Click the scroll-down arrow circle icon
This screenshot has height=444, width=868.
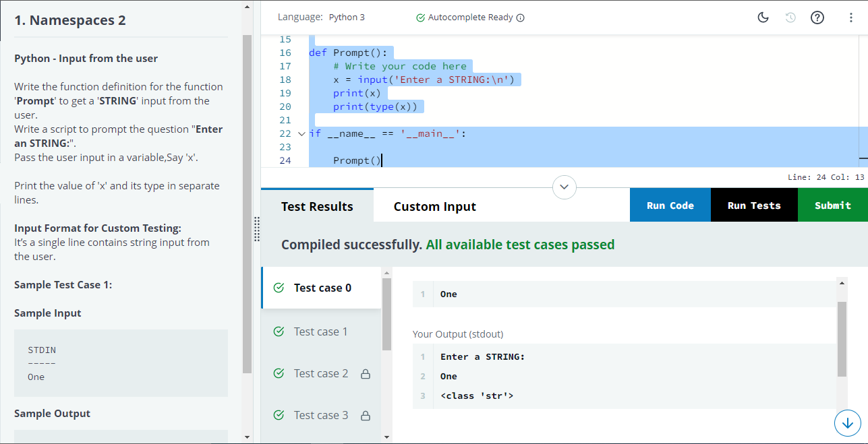847,422
